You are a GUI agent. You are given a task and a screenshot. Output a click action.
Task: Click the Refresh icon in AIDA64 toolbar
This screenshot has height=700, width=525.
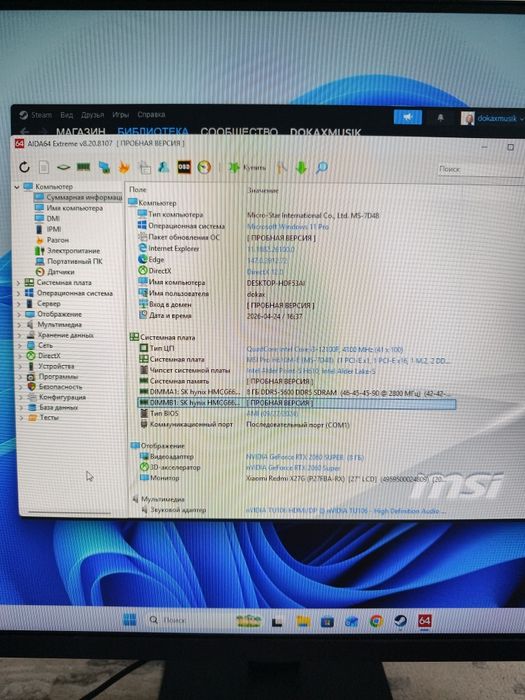pos(24,167)
